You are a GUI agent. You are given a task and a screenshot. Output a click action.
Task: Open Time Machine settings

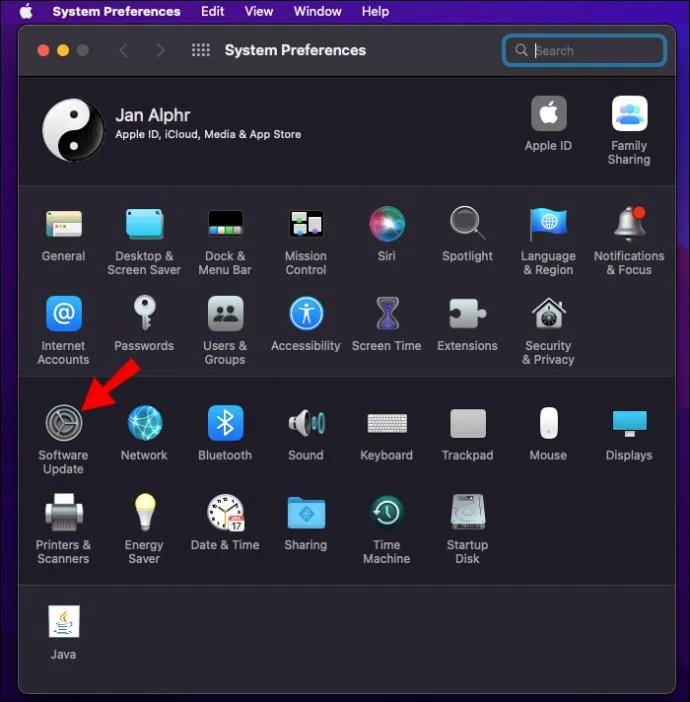point(387,512)
